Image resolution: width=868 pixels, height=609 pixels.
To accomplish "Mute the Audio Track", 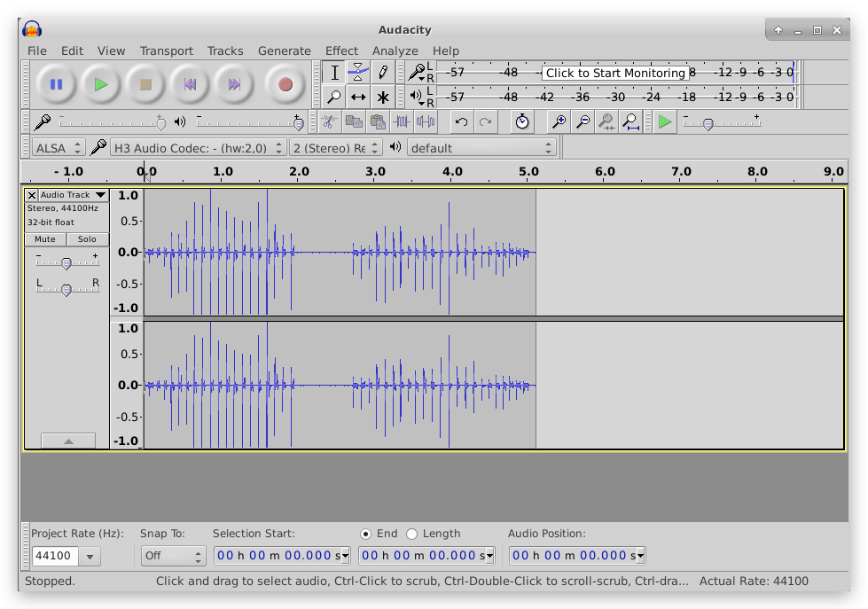I will click(x=45, y=239).
